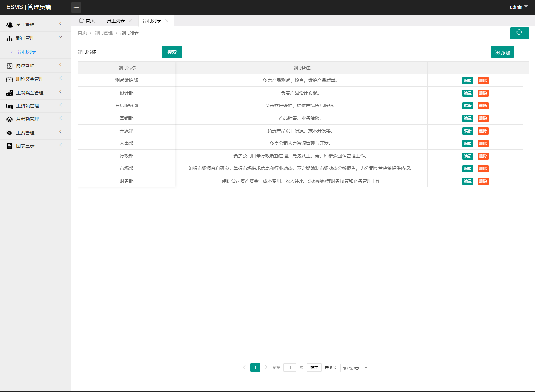Click the 部门名称 input field
The height and width of the screenshot is (392, 535).
click(131, 52)
